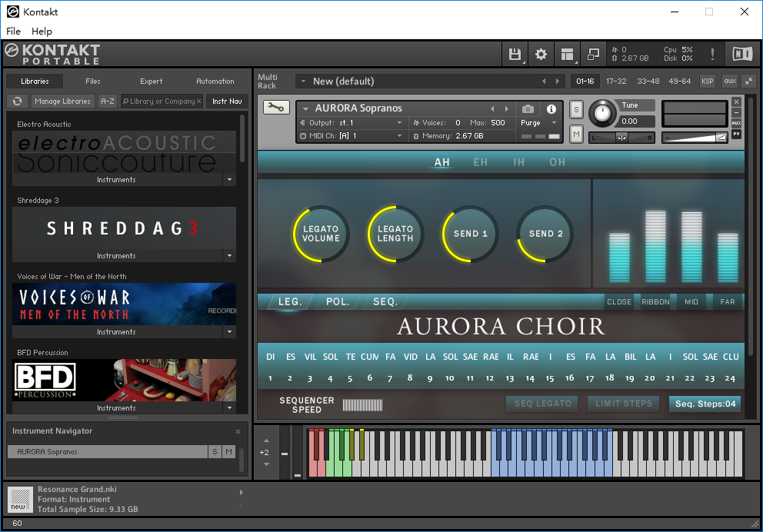Image resolution: width=763 pixels, height=532 pixels.
Task: Click the Seq. Steps:04 button
Action: pyautogui.click(x=705, y=404)
